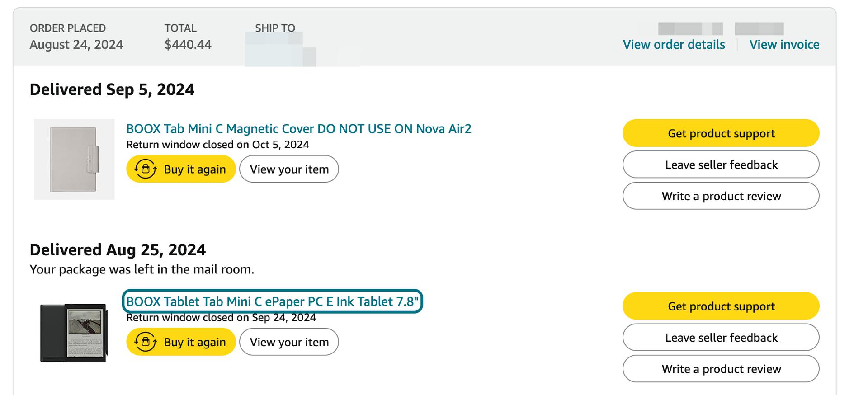This screenshot has width=868, height=395.
Task: Open the BOOX Magnetic Cover product thumbnail
Action: tap(74, 159)
